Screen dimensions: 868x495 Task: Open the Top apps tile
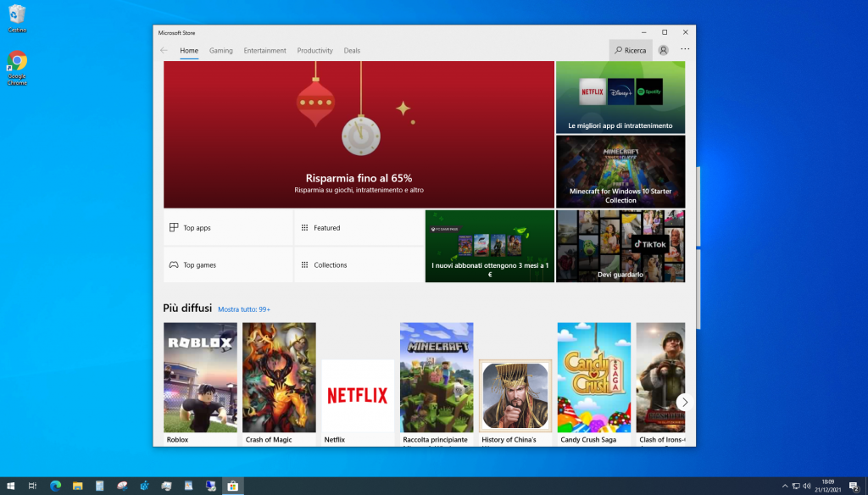tap(228, 228)
